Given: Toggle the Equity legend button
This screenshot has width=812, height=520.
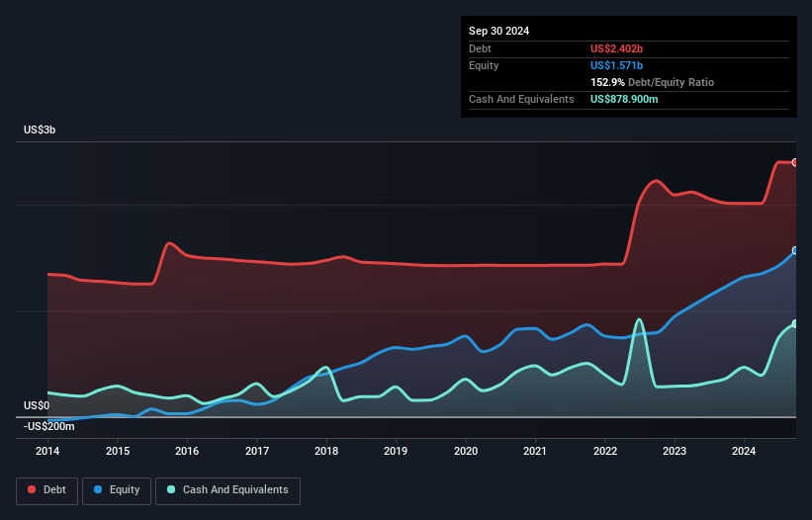Looking at the screenshot, I should 117,490.
